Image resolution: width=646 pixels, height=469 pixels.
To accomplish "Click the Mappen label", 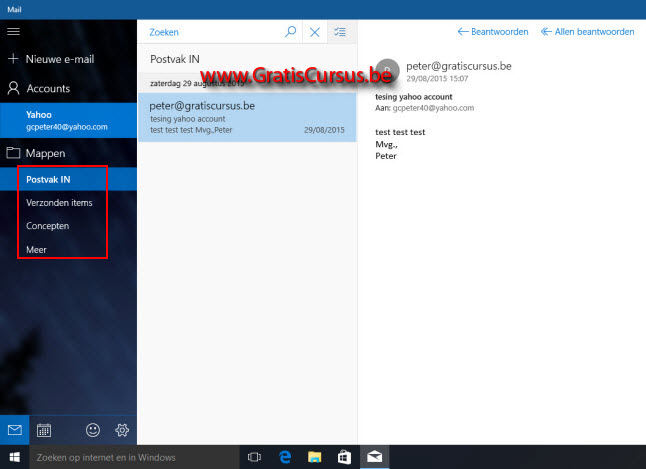I will (45, 153).
